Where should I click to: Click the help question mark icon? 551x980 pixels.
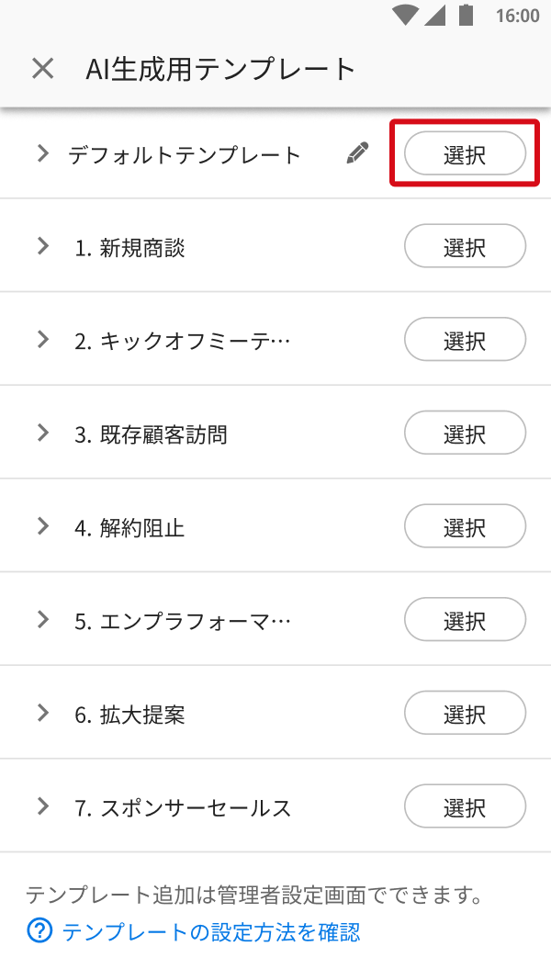(x=39, y=932)
